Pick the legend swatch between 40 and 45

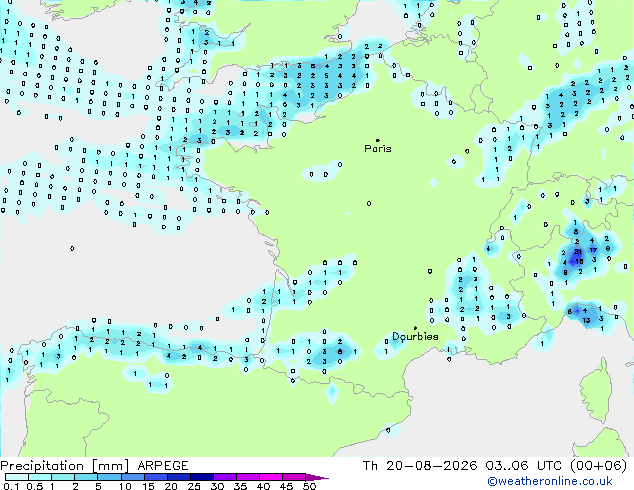271,477
